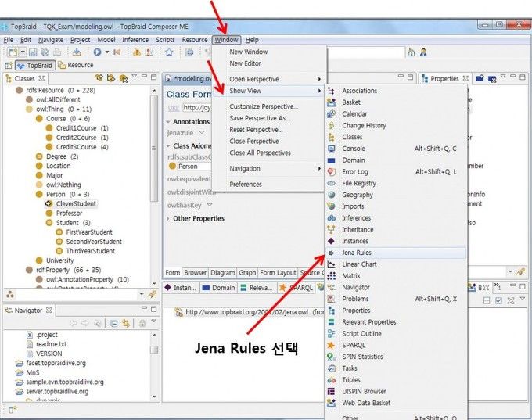Collapse the Annotations section

(168, 121)
